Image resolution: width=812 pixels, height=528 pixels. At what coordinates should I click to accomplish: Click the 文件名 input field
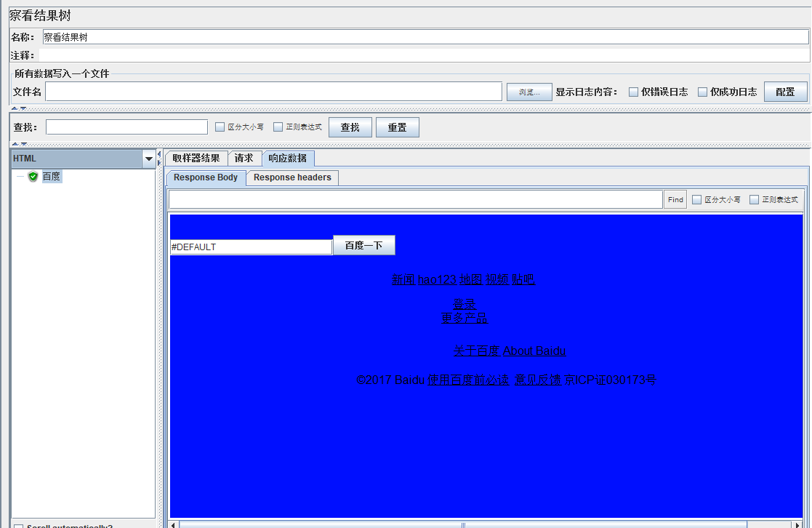tap(273, 92)
